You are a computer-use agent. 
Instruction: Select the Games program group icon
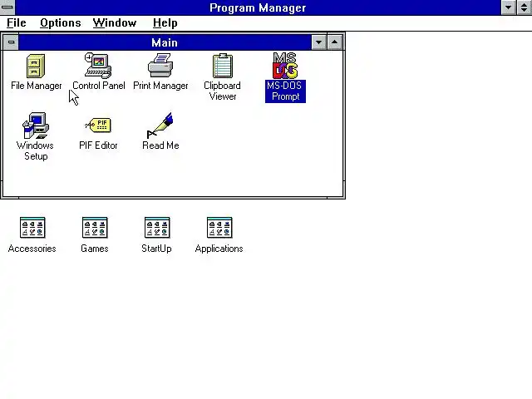coord(95,227)
